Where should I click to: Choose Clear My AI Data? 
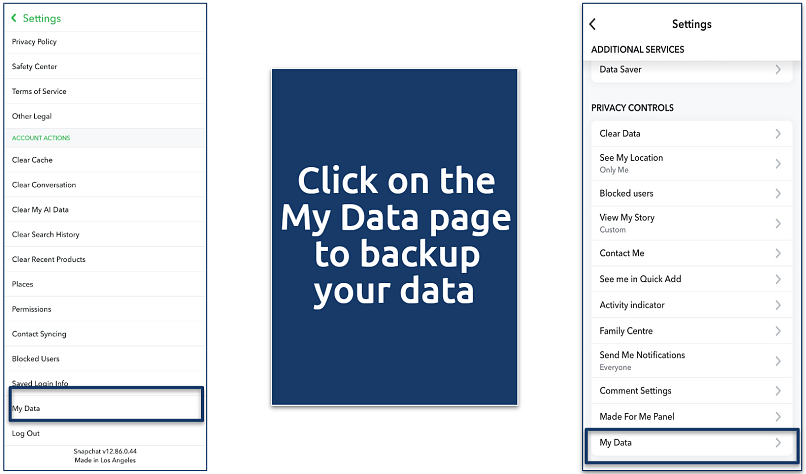pos(40,210)
